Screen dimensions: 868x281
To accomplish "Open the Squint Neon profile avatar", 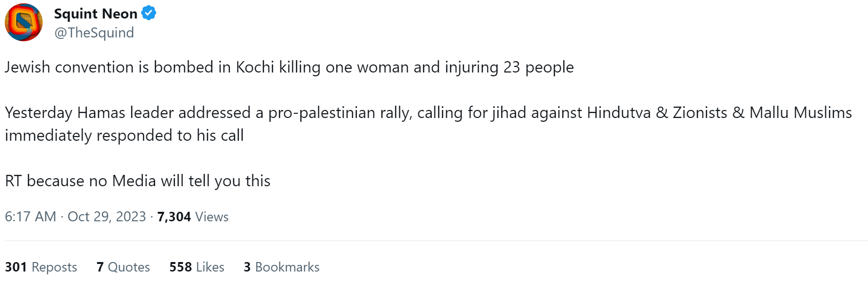I will [x=24, y=22].
